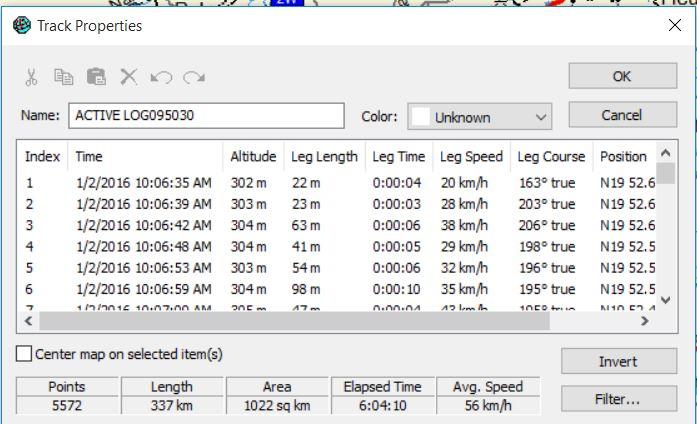Enable Center map on selected item(s)

[x=24, y=354]
